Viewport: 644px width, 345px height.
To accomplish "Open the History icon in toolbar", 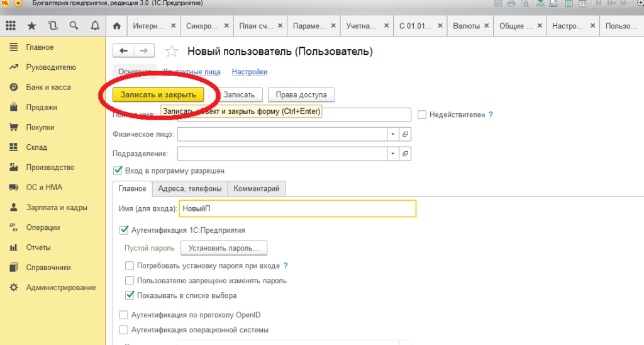I will coord(52,26).
